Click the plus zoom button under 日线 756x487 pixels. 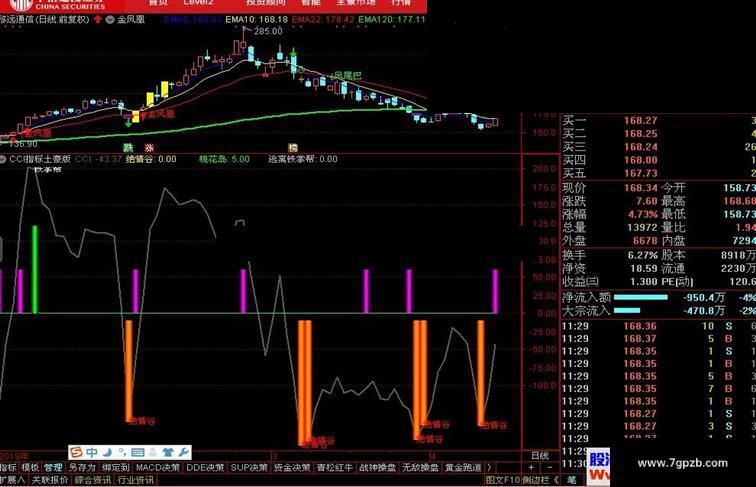tap(531, 467)
